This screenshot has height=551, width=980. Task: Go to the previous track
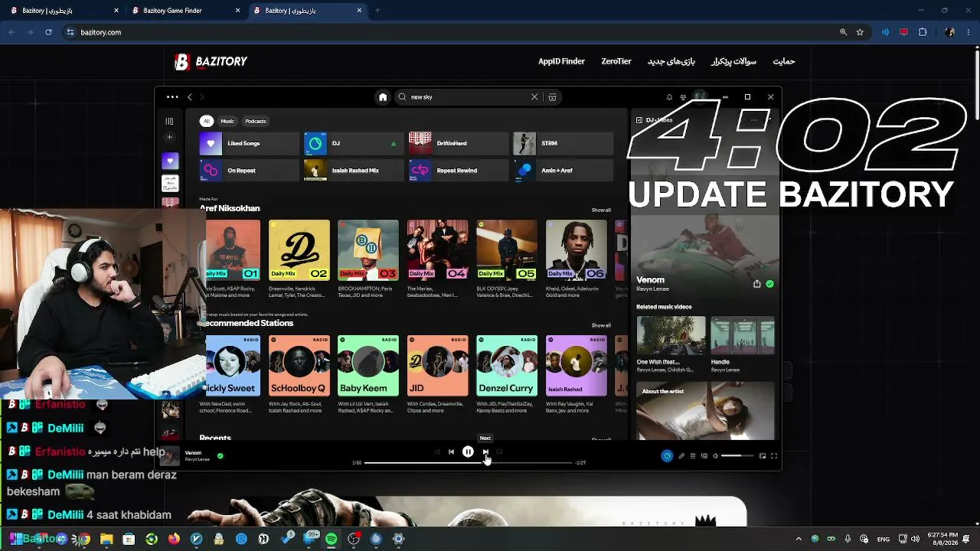click(x=451, y=452)
